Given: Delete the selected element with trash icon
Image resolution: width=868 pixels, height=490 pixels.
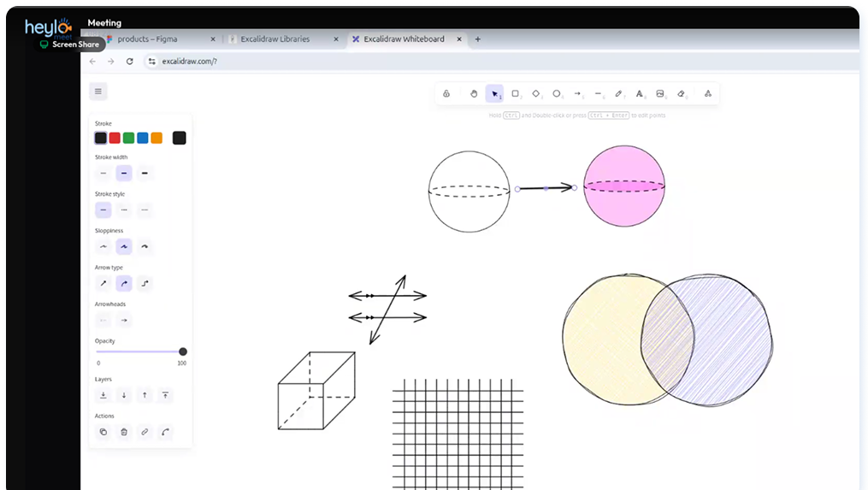Looking at the screenshot, I should click(x=124, y=432).
